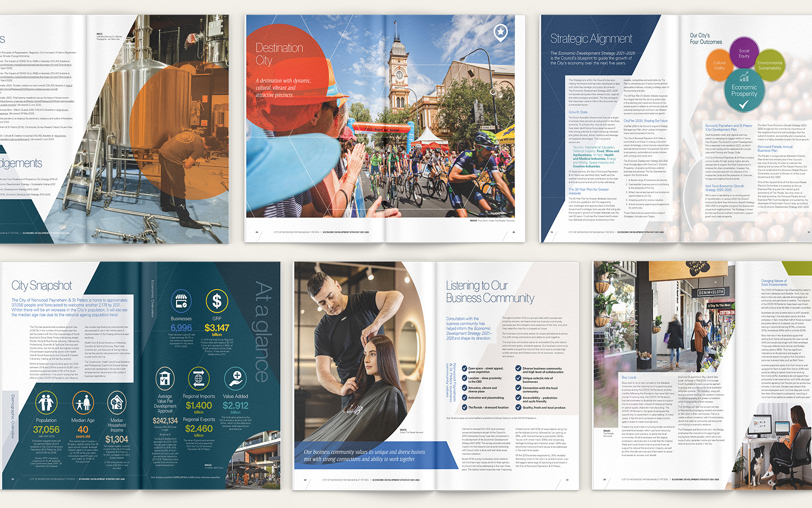
Task: Select the vertical Economic Overview tab
Action: (152, 299)
